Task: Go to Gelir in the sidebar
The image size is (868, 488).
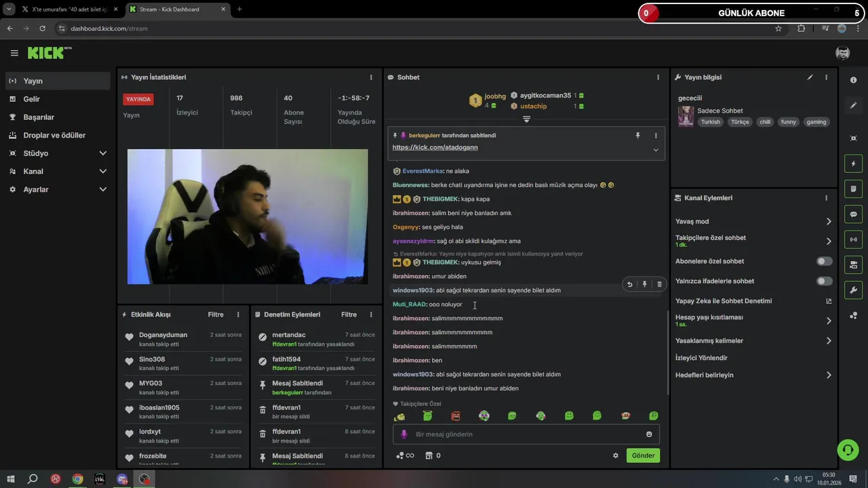Action: point(58,99)
